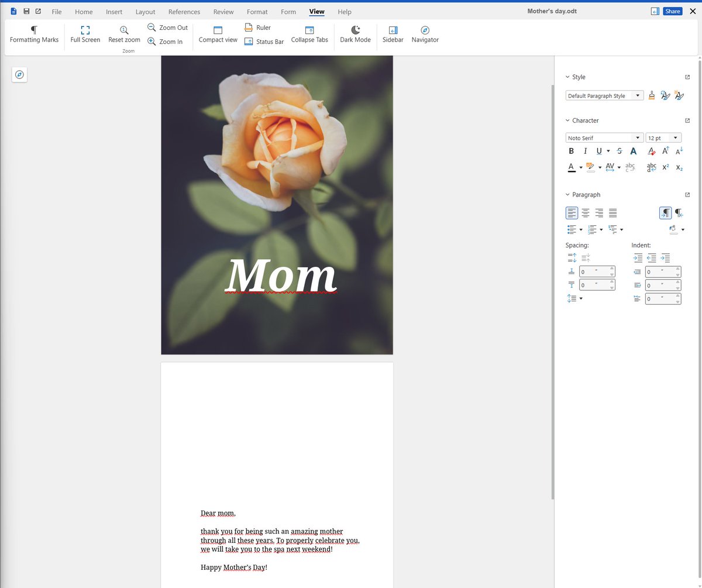Apply shadow text effect (large A)
702x588 pixels.
point(633,151)
